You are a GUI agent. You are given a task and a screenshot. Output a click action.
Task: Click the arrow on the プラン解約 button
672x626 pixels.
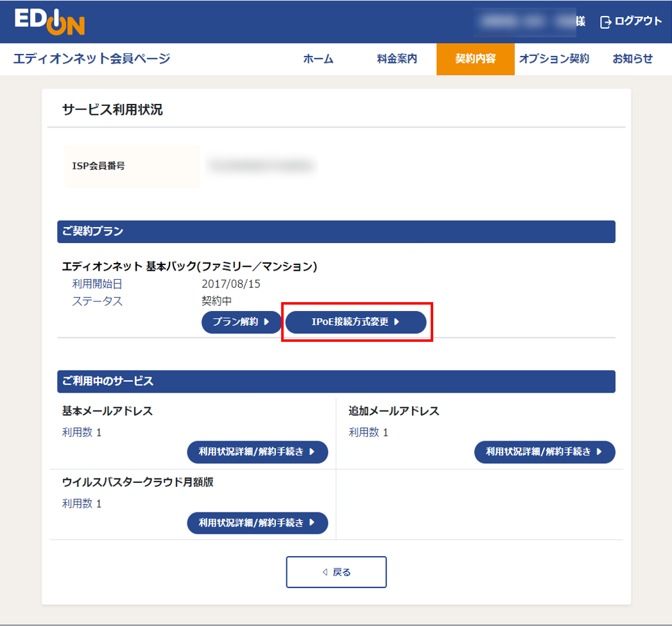pyautogui.click(x=266, y=322)
